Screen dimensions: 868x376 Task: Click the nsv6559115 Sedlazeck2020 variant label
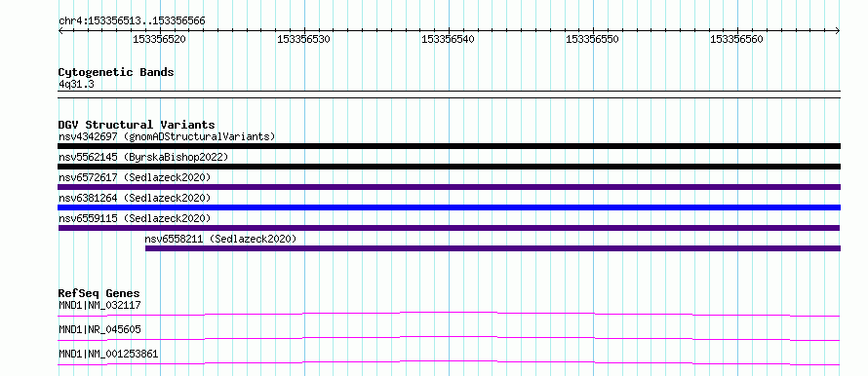pyautogui.click(x=135, y=218)
